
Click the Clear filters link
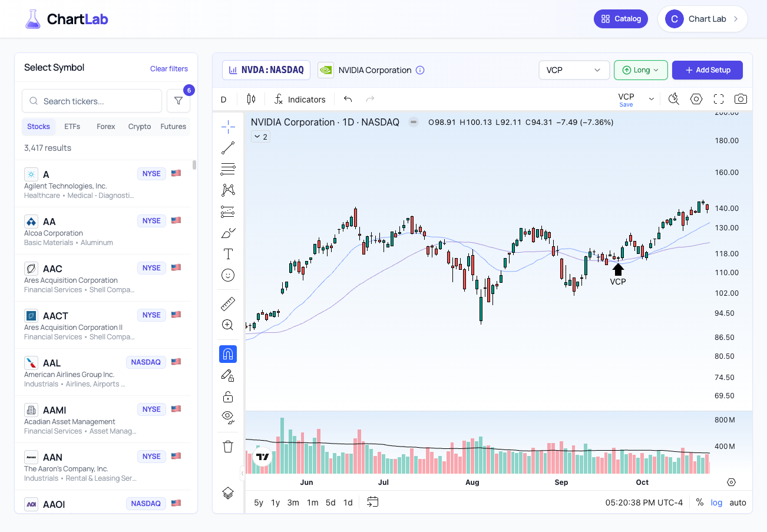pos(169,68)
